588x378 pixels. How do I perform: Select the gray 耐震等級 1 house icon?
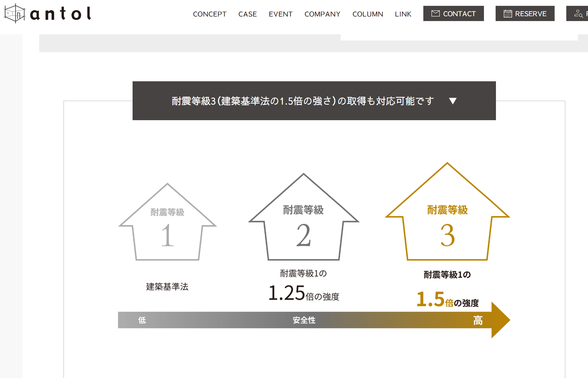tap(167, 223)
